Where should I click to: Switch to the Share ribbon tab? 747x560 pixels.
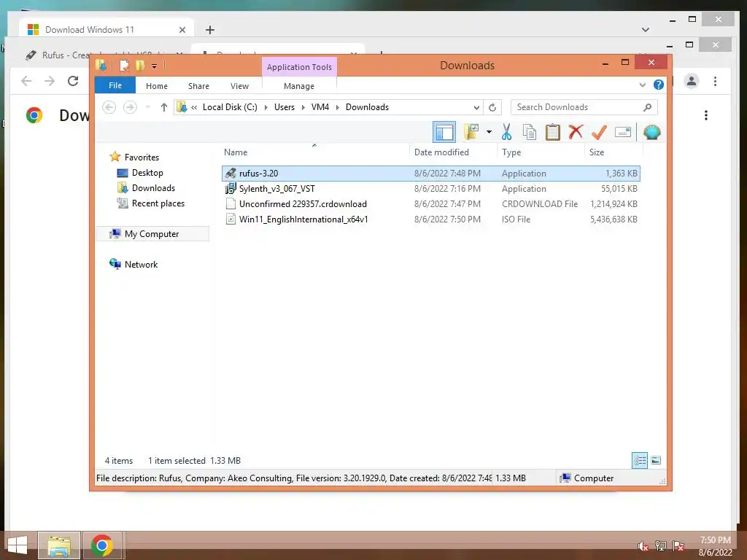click(x=198, y=86)
